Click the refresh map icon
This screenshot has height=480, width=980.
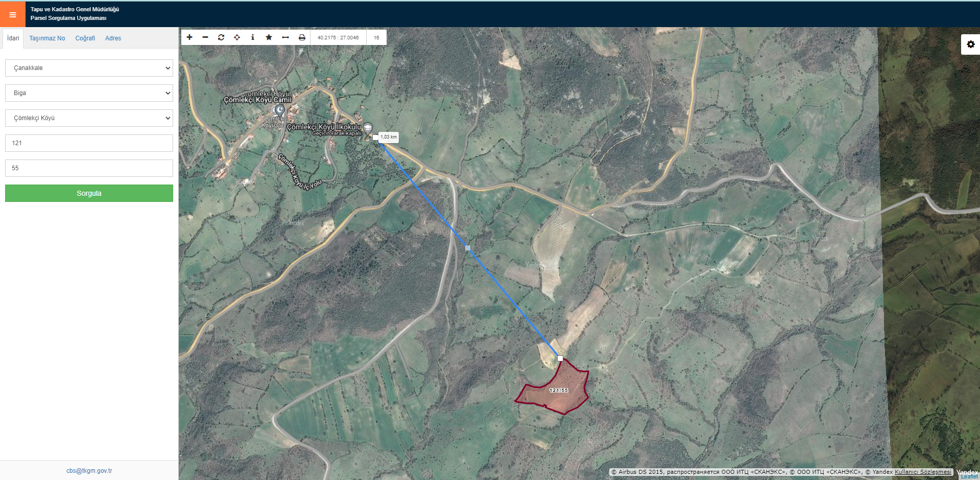click(x=221, y=37)
